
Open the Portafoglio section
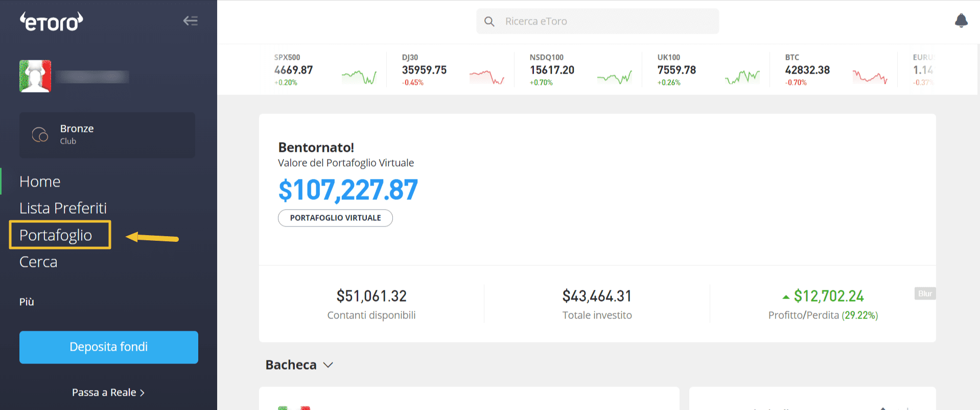(56, 235)
